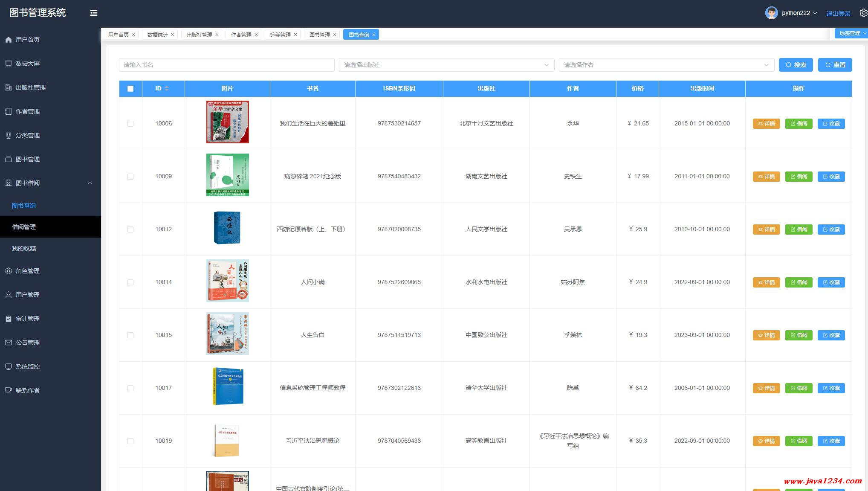Sort the table by the ID column arrows

point(167,88)
